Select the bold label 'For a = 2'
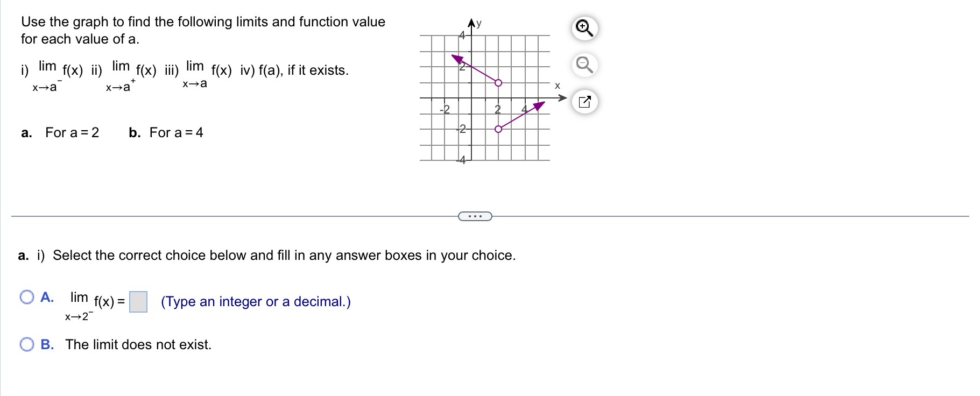The width and height of the screenshot is (980, 396). (72, 133)
